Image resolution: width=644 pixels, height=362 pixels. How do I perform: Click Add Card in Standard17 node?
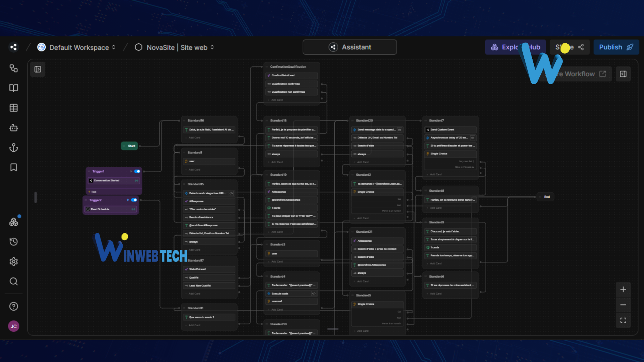[195, 293]
